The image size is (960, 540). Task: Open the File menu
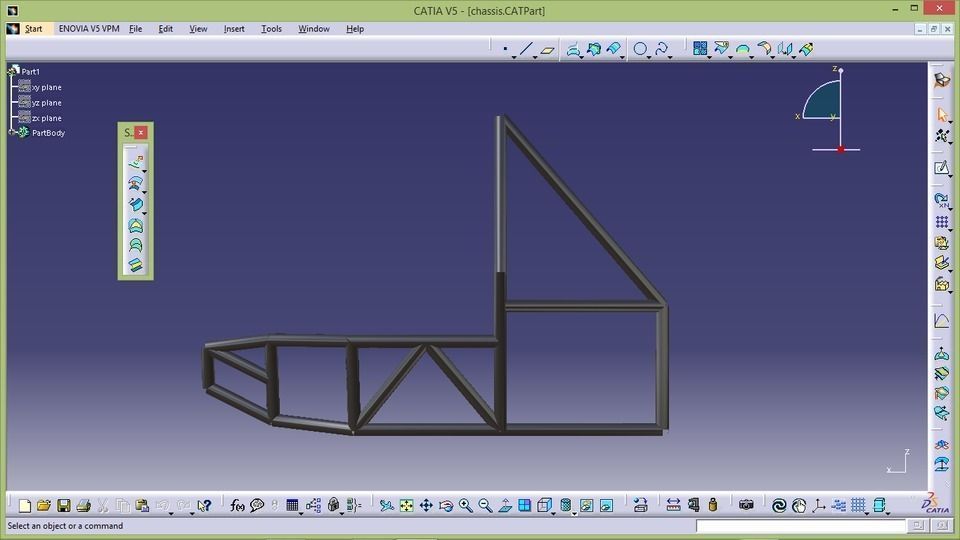coord(135,29)
